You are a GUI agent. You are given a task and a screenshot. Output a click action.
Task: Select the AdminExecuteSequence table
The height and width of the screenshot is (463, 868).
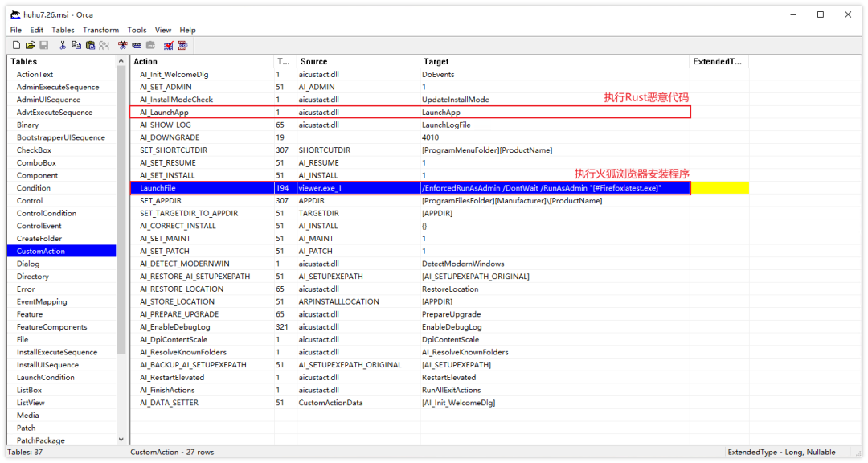tap(58, 87)
